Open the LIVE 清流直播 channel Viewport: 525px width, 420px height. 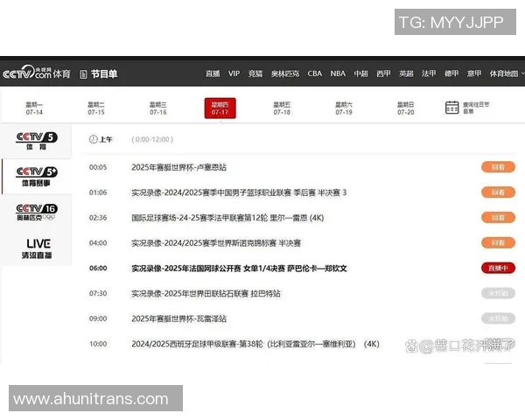pyautogui.click(x=37, y=248)
